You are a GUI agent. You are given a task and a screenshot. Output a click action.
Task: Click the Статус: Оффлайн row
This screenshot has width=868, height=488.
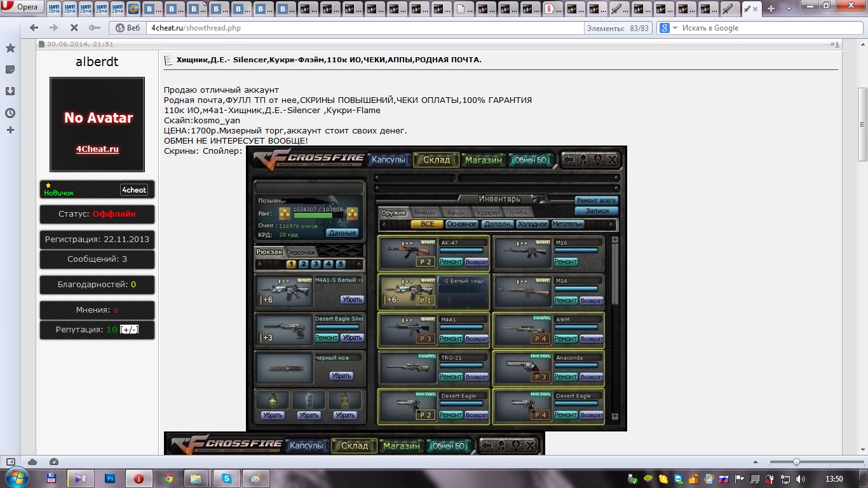pyautogui.click(x=97, y=214)
